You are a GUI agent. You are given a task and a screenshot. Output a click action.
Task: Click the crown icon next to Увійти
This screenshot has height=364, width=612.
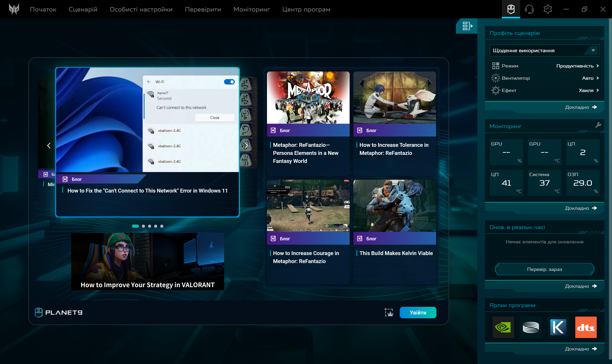tap(389, 313)
